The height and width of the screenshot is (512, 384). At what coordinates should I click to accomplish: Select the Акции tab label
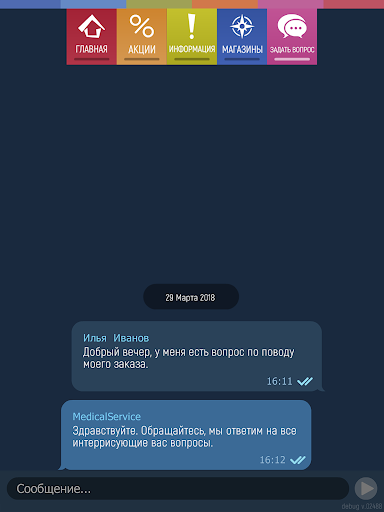(142, 49)
